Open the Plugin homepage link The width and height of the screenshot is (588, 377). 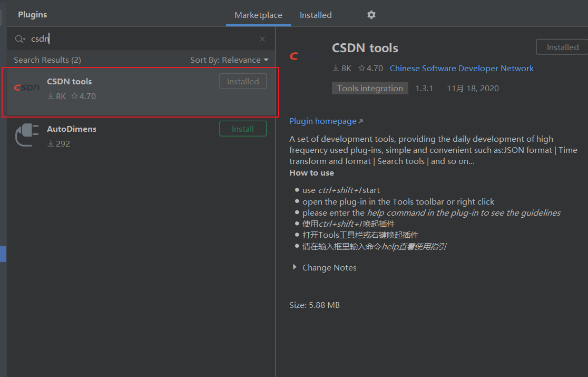(x=326, y=121)
